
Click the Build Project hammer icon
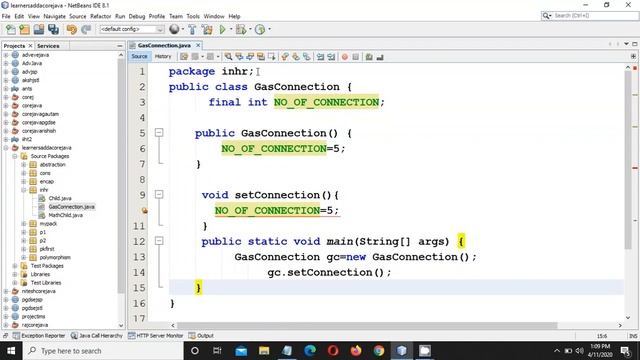pos(192,29)
